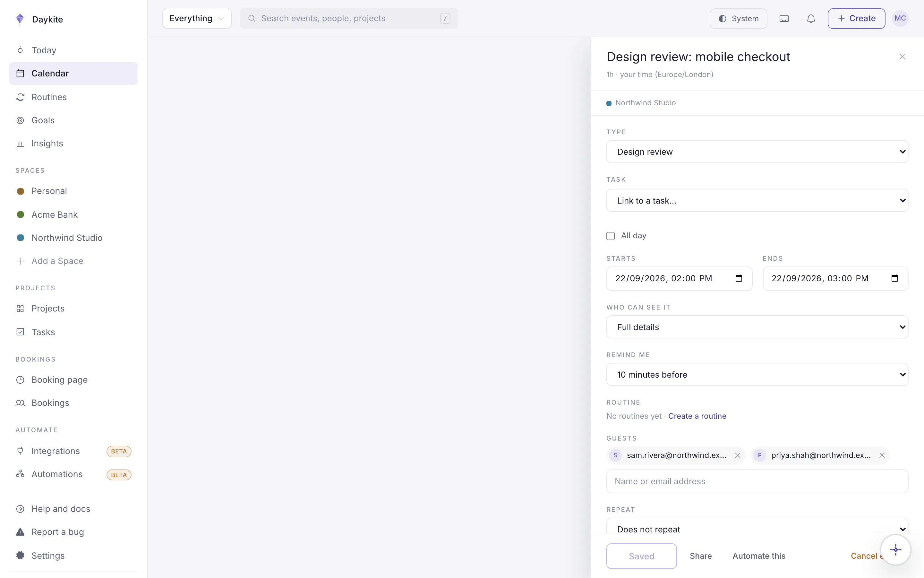The height and width of the screenshot is (578, 924).
Task: Expand the Everything filter dropdown
Action: coord(197,18)
